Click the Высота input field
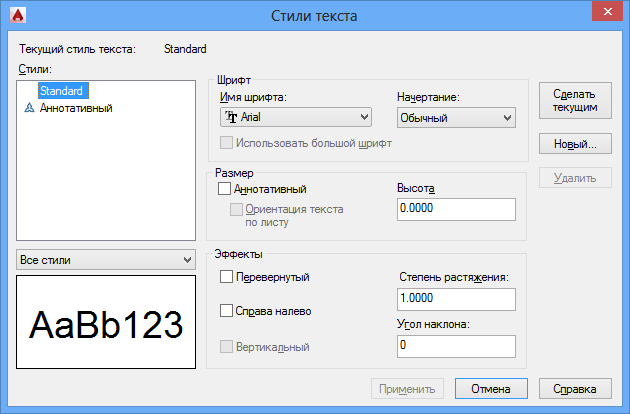Image resolution: width=630 pixels, height=414 pixels. coord(456,209)
